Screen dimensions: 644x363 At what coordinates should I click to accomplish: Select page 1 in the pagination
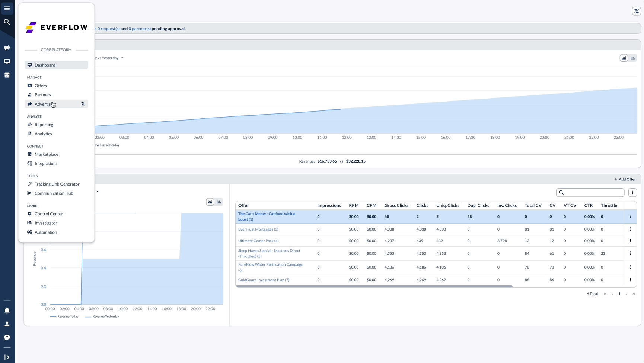619,294
